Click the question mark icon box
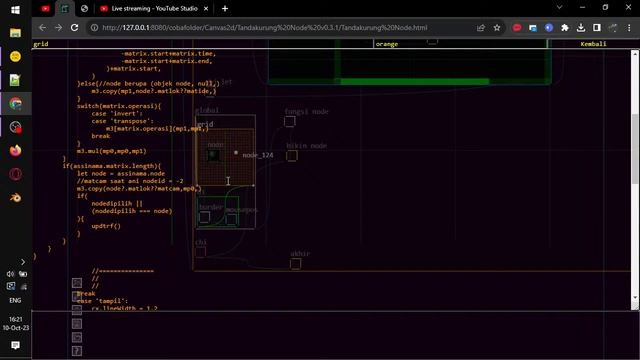 point(77,351)
